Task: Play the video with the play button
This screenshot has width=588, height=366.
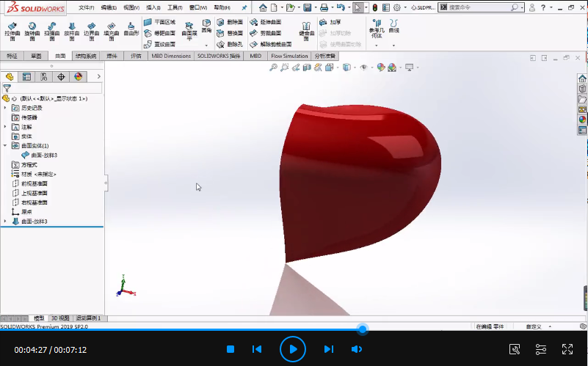Action: point(292,349)
